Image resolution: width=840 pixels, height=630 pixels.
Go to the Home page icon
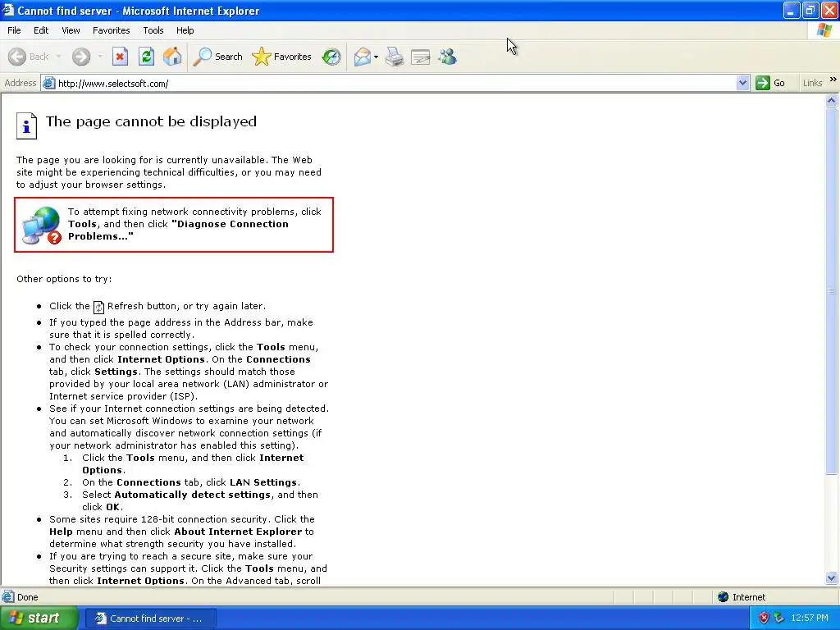coord(172,57)
